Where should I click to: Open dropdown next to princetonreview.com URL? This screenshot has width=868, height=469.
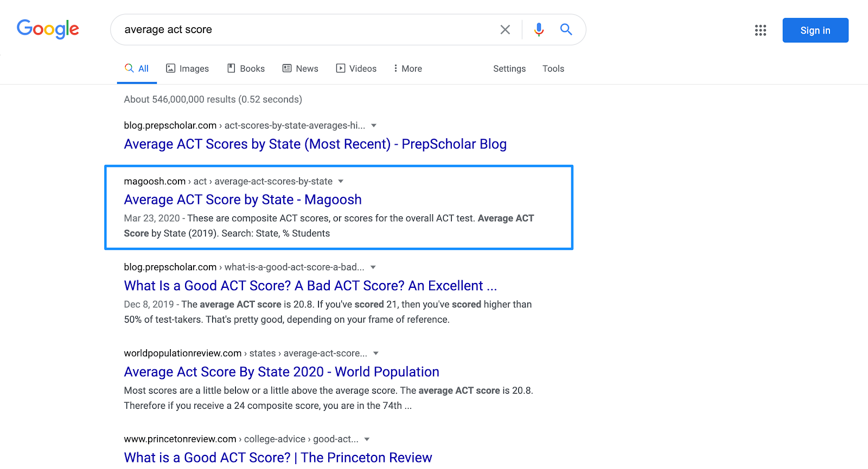tap(367, 439)
